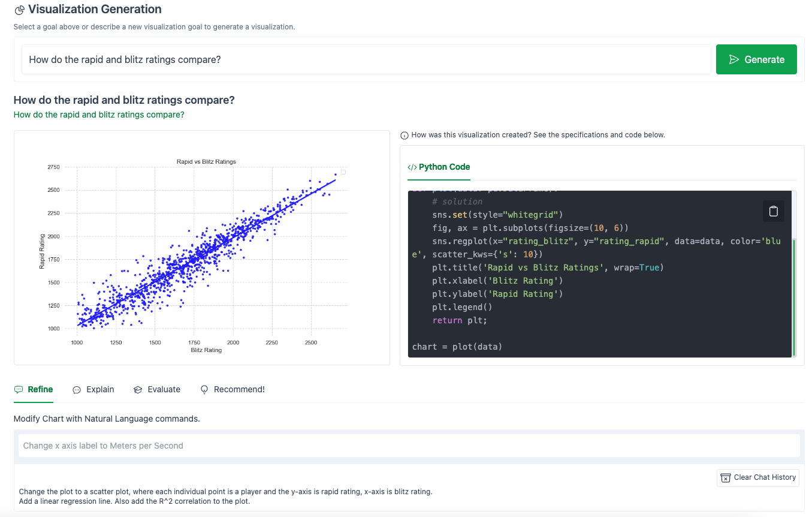Click the Refine chart command input box
Image resolution: width=812 pixels, height=517 pixels.
tap(409, 446)
